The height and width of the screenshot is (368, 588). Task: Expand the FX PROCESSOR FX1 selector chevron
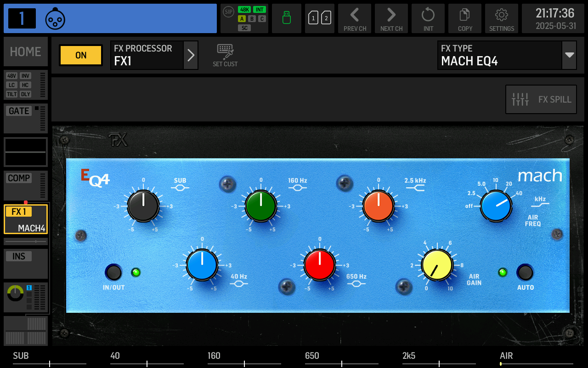pos(191,55)
